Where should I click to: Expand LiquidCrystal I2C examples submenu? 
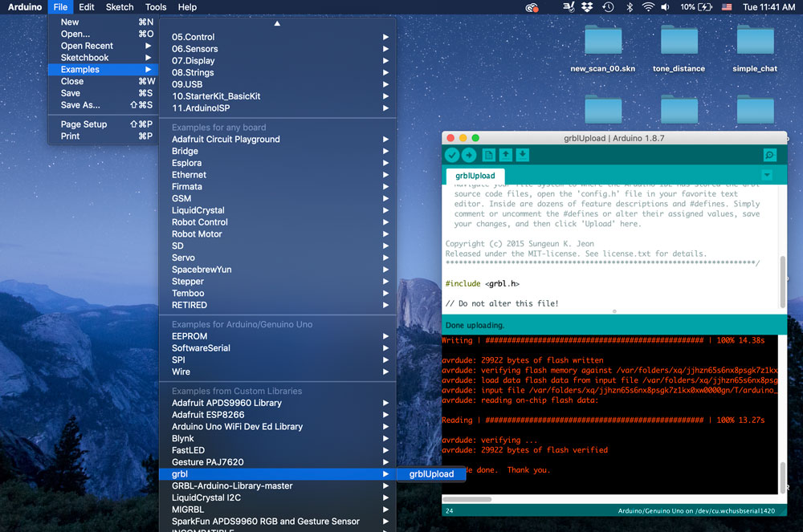pyautogui.click(x=278, y=497)
